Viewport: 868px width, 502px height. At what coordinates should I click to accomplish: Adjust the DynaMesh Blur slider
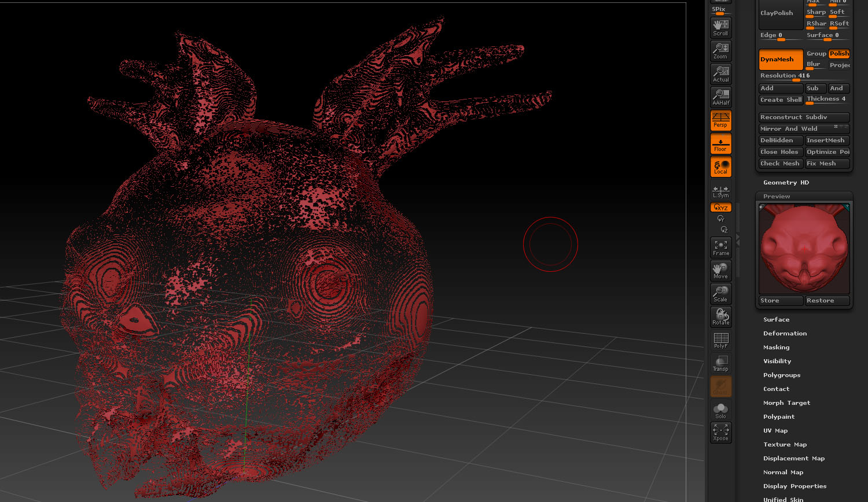[816, 65]
